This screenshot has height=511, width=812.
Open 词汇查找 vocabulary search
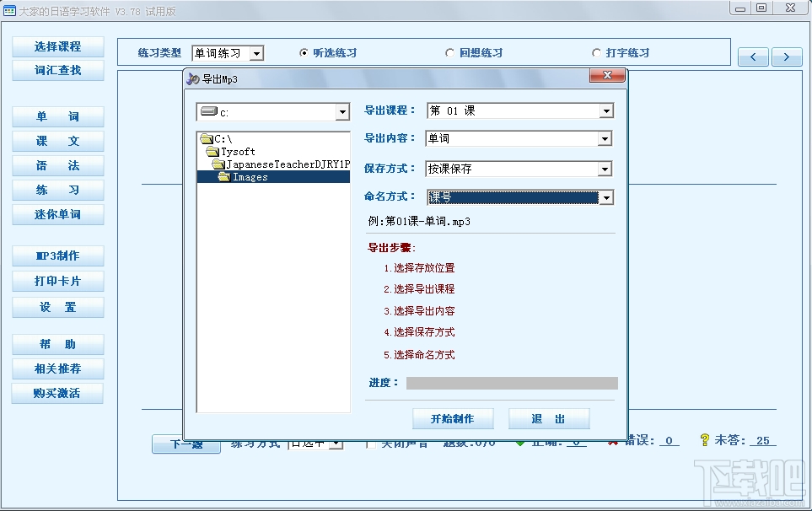(x=57, y=71)
